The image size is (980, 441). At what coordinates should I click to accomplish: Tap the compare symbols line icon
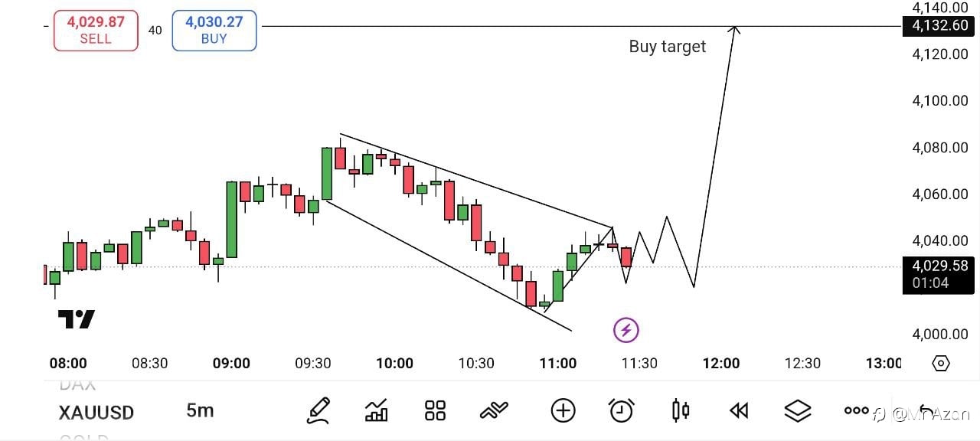[x=494, y=411]
